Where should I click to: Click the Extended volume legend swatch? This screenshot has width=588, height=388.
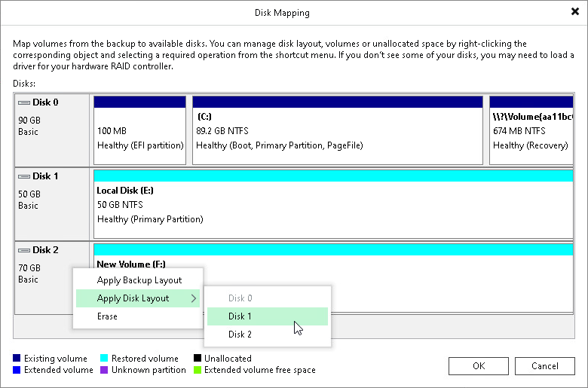pos(17,370)
